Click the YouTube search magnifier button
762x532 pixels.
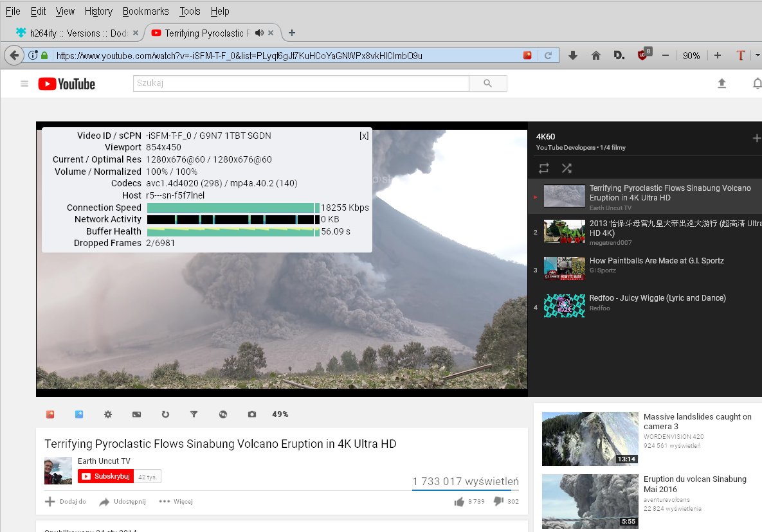coord(488,84)
